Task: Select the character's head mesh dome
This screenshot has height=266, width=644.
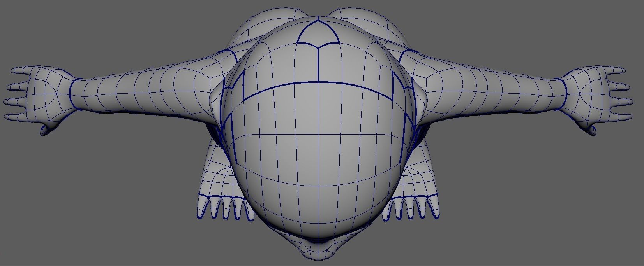Action: pos(318,128)
